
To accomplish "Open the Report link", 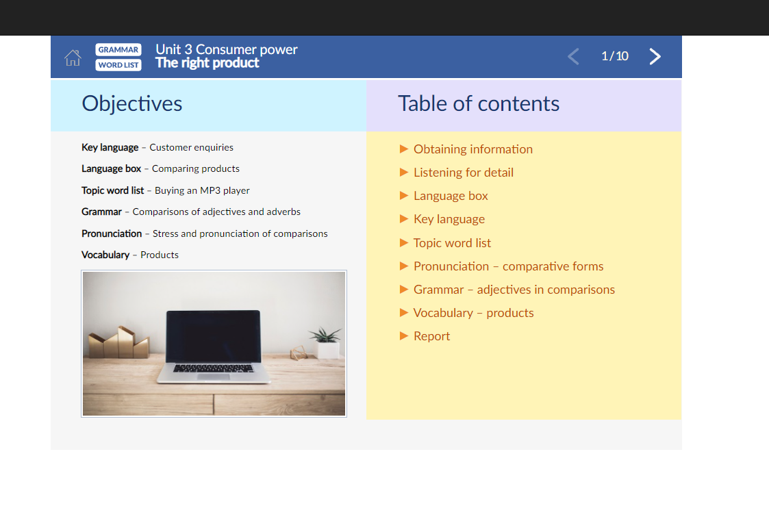I will [x=431, y=336].
